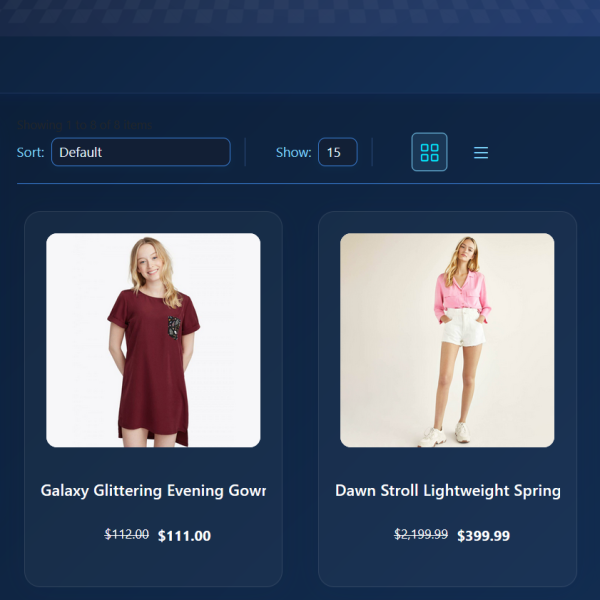Click the $111.00 sale price
Viewport: 600px width, 600px height.
(184, 536)
